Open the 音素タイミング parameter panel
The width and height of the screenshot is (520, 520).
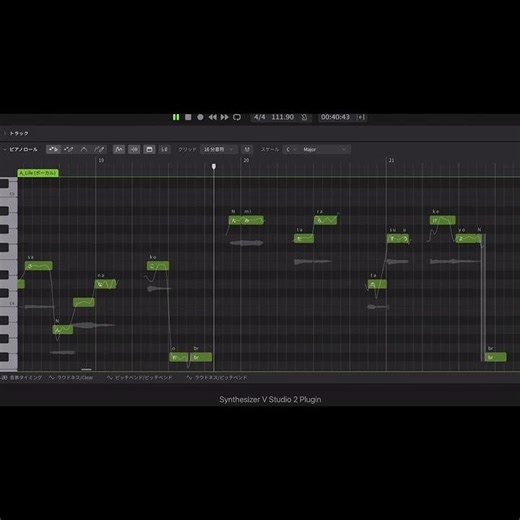pyautogui.click(x=22, y=378)
